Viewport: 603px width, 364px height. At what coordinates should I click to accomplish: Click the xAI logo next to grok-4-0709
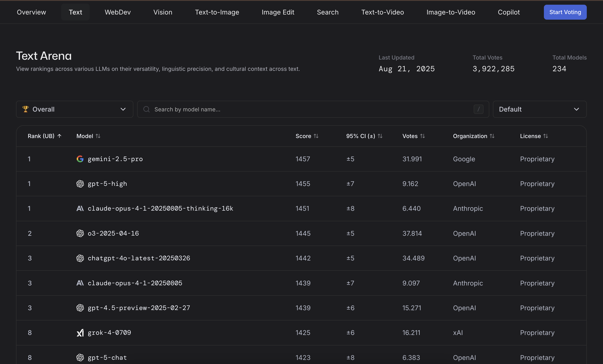coord(80,333)
